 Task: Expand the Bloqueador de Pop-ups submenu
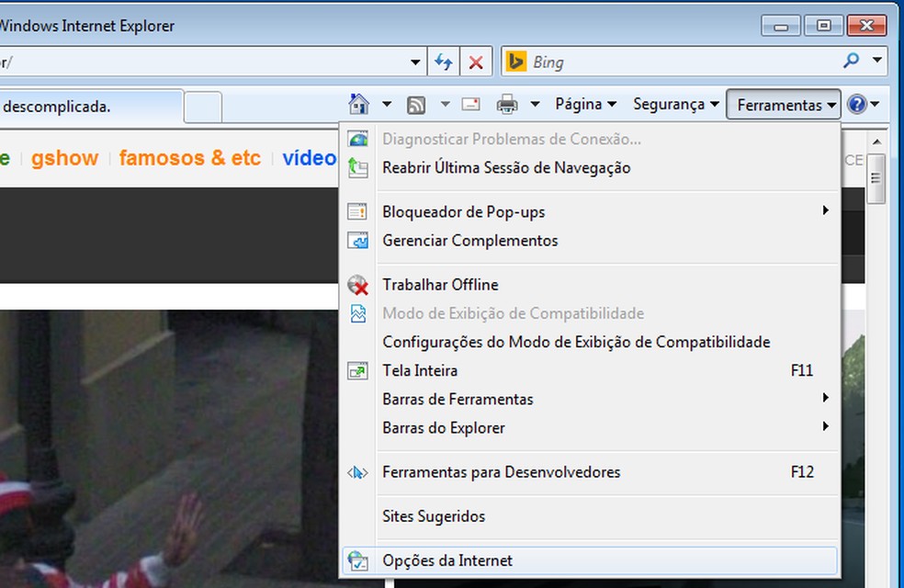463,211
